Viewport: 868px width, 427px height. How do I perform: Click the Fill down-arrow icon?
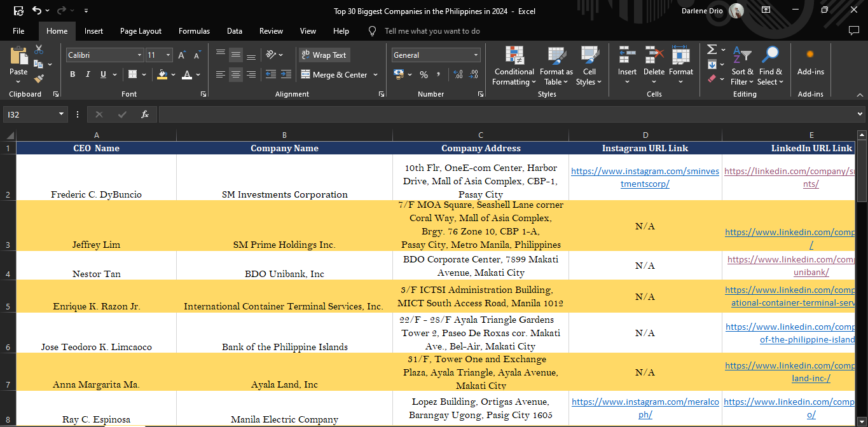(x=712, y=64)
